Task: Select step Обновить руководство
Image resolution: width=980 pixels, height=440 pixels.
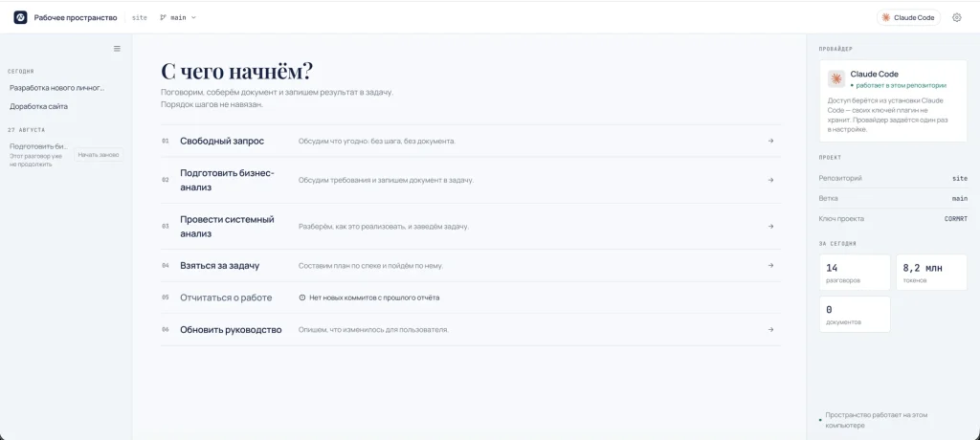Action: click(x=471, y=329)
